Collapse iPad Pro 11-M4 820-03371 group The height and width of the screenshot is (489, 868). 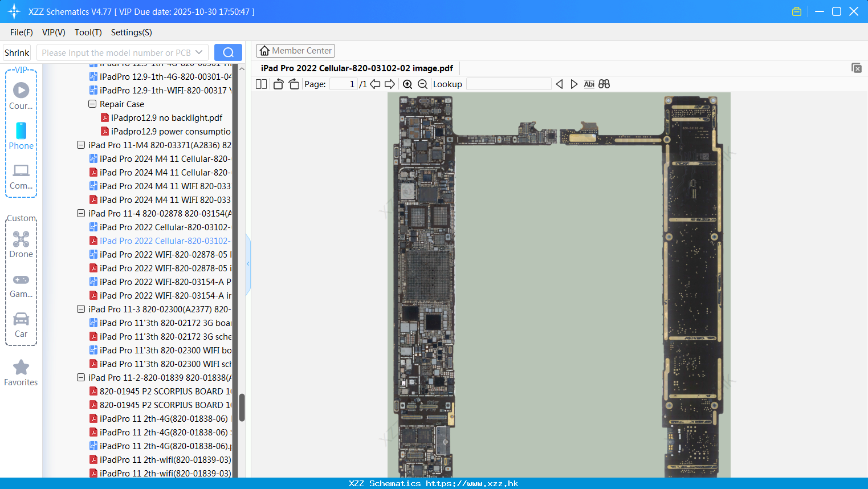click(x=81, y=145)
